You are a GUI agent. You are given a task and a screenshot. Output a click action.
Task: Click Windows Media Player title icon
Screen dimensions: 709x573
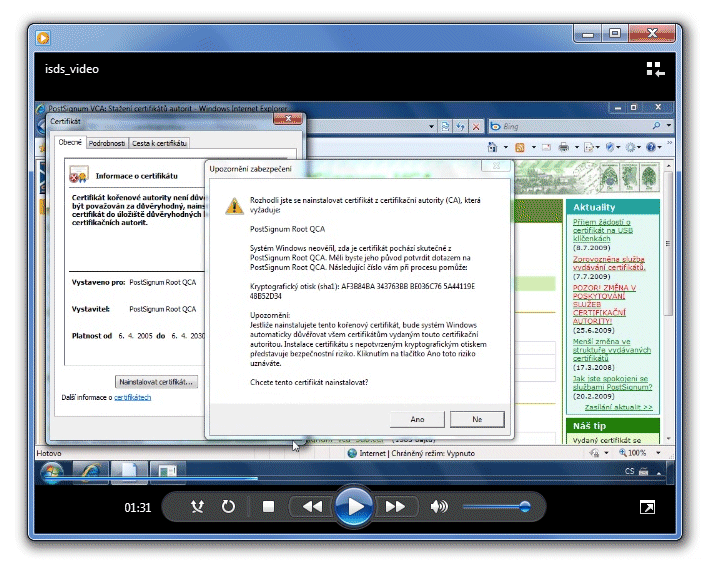43,38
